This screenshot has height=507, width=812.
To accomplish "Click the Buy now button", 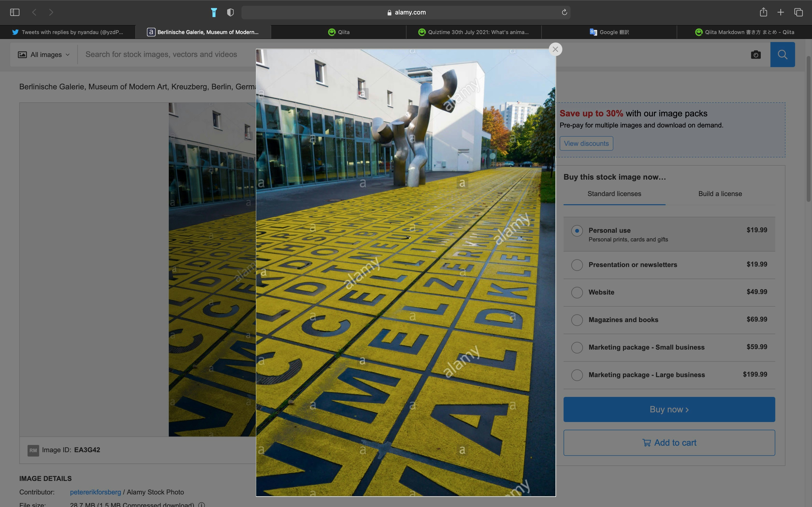I will tap(669, 409).
